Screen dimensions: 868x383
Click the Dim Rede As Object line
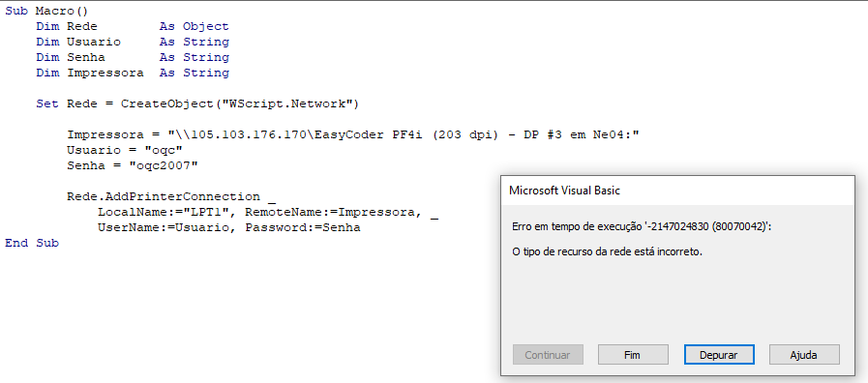pyautogui.click(x=133, y=26)
